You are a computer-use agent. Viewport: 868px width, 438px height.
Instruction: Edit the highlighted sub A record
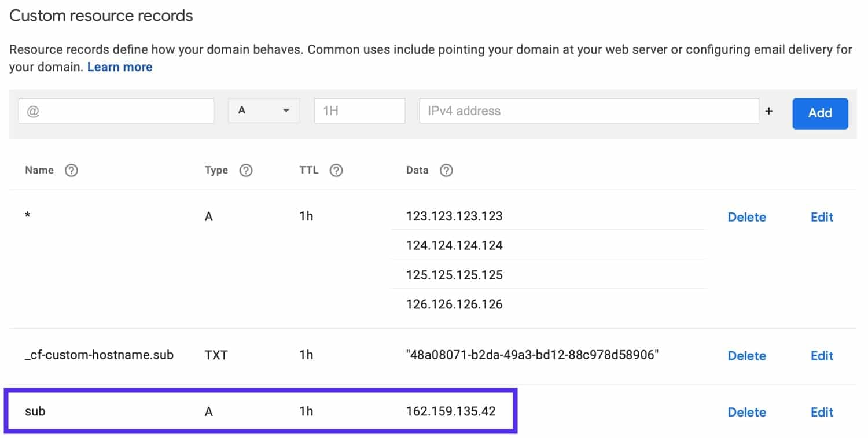pyautogui.click(x=821, y=412)
